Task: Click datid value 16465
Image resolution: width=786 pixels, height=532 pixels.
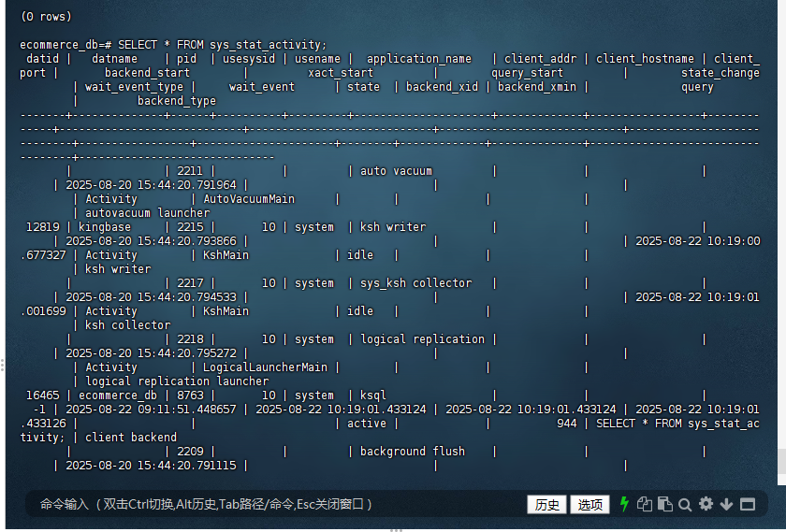Action: click(x=43, y=395)
